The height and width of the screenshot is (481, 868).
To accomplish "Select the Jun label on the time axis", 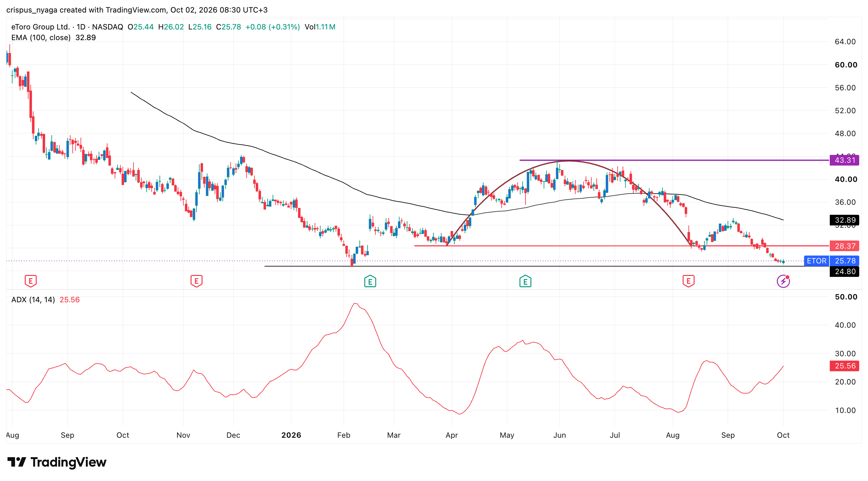I will point(559,435).
